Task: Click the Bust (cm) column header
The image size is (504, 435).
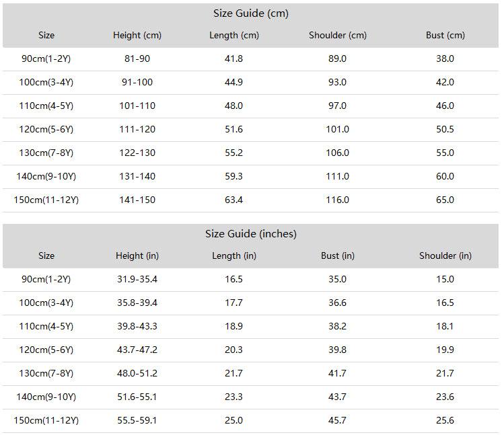Action: point(445,36)
